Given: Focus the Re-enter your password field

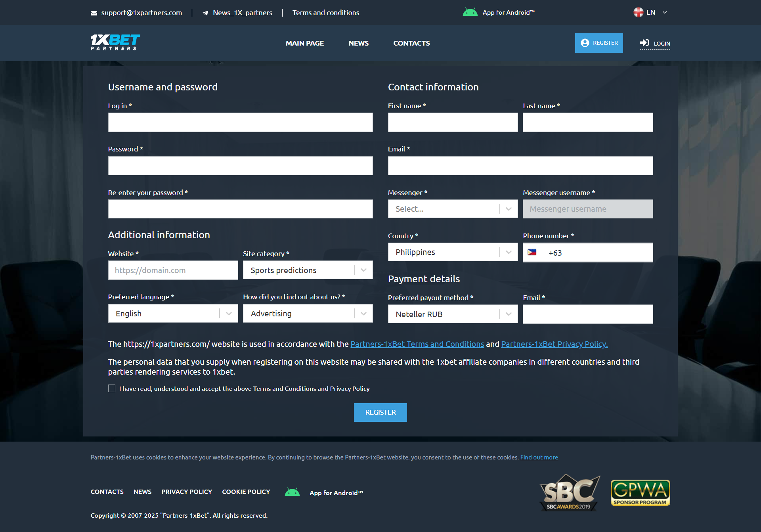Looking at the screenshot, I should point(240,209).
